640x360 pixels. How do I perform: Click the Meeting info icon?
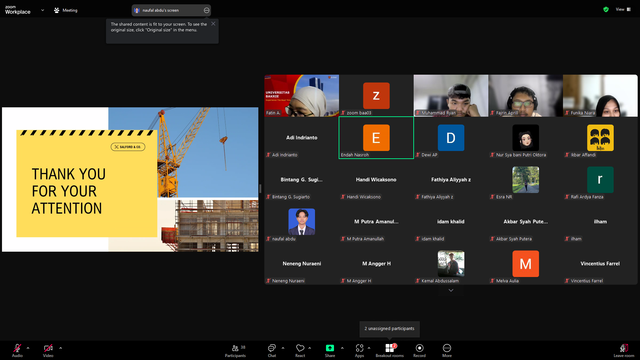coord(57,10)
